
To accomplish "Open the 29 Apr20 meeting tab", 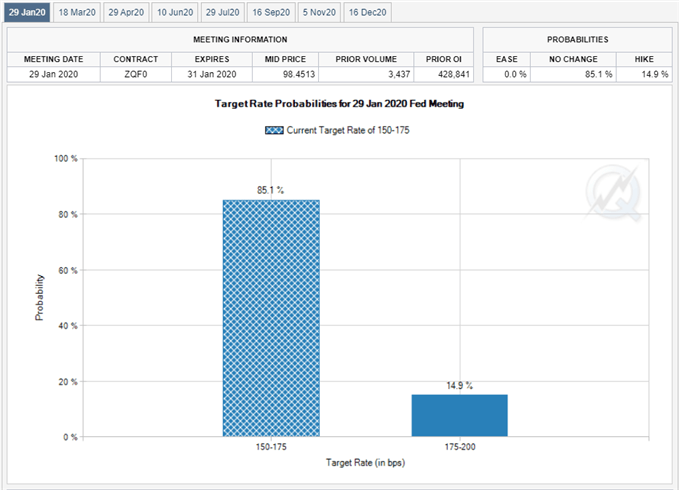I will coord(126,12).
